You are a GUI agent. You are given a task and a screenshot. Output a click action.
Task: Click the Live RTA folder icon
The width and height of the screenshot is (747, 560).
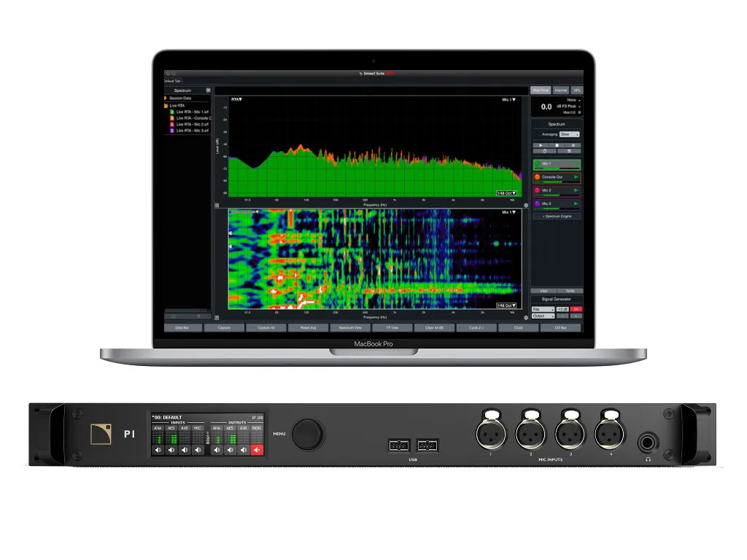point(165,106)
